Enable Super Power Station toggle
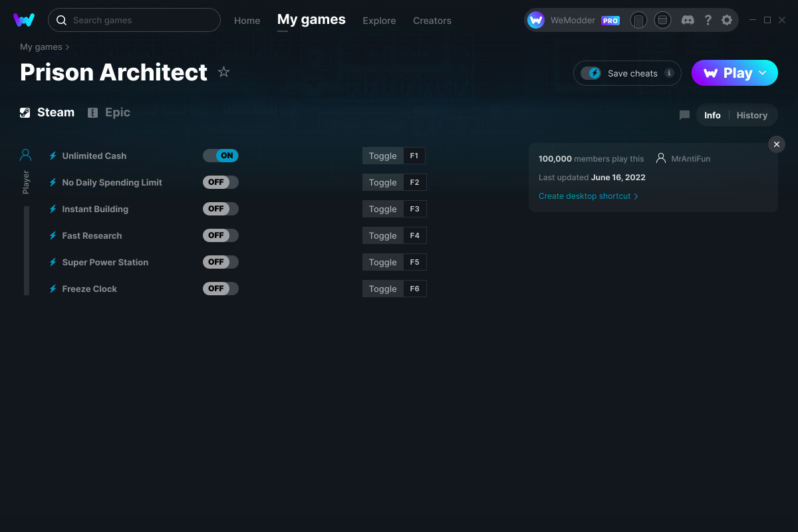 221,262
